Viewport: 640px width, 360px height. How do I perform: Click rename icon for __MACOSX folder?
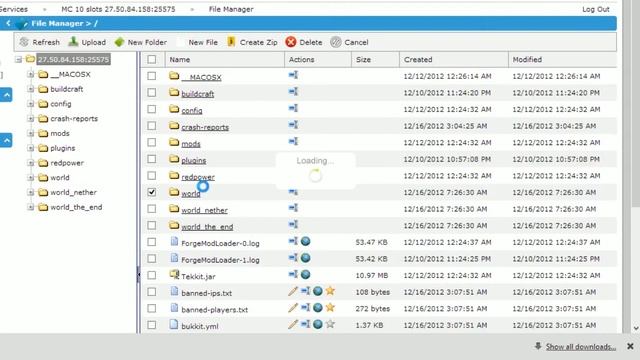pos(293,75)
